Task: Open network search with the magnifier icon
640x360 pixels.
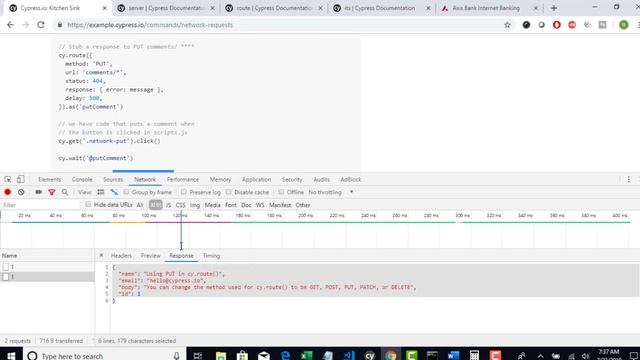Action: (x=65, y=192)
